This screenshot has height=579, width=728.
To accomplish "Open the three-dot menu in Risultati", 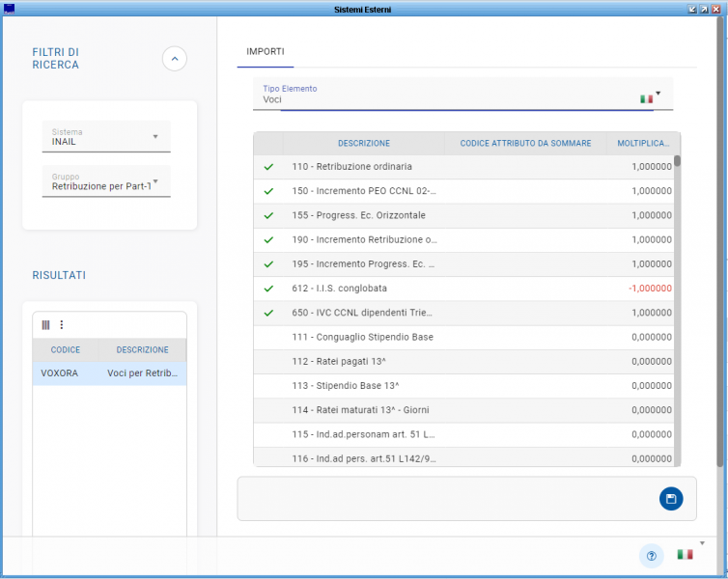I will pos(62,325).
